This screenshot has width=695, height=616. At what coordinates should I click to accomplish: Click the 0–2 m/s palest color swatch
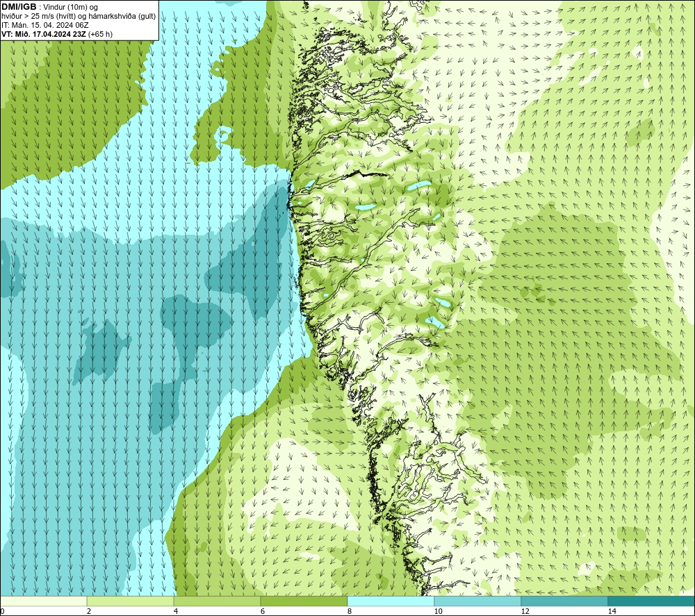click(x=43, y=601)
